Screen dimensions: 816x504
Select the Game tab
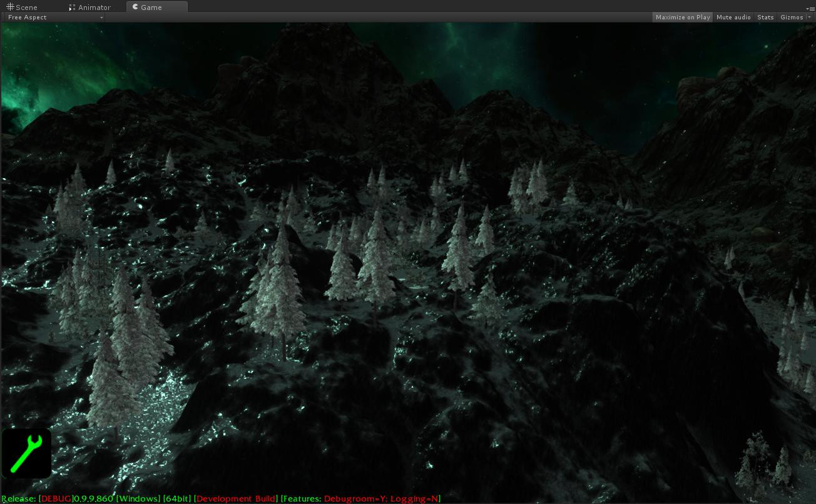click(151, 8)
